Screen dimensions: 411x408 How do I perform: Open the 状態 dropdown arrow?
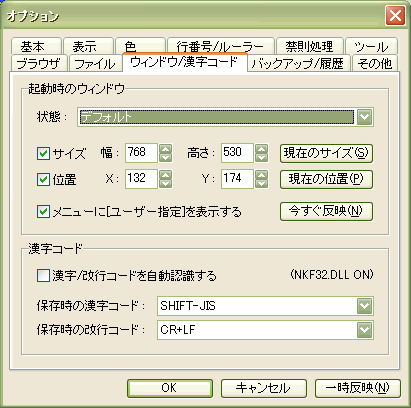coord(364,117)
